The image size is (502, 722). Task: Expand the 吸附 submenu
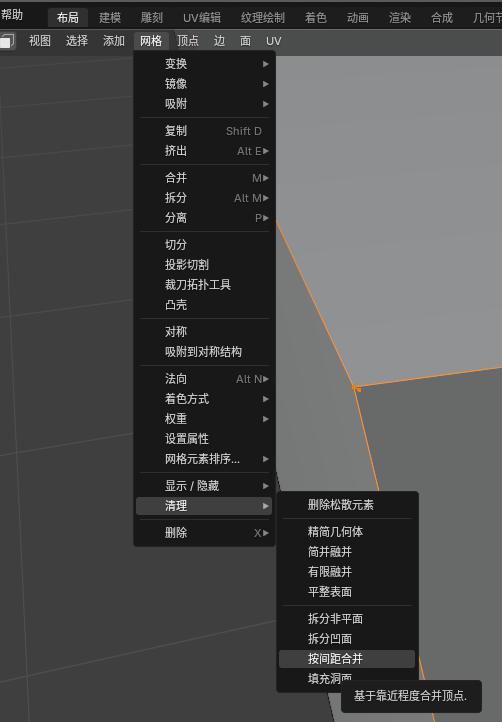[x=204, y=104]
